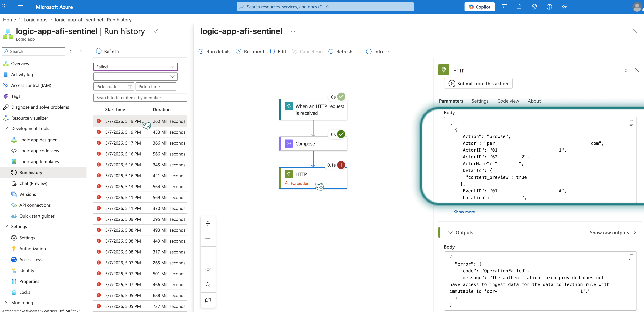
Task: Collapse the Settings section
Action: (x=6, y=226)
